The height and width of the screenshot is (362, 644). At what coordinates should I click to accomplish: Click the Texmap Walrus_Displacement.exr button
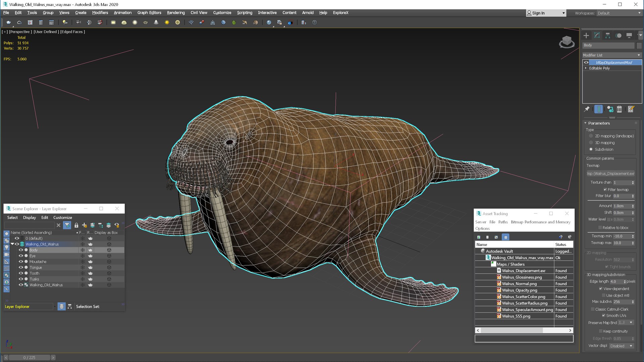[x=610, y=173]
